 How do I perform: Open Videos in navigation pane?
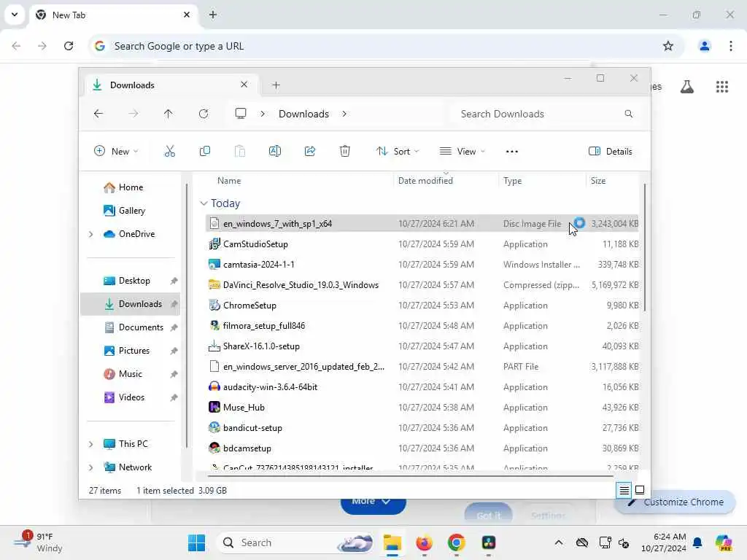(x=124, y=397)
